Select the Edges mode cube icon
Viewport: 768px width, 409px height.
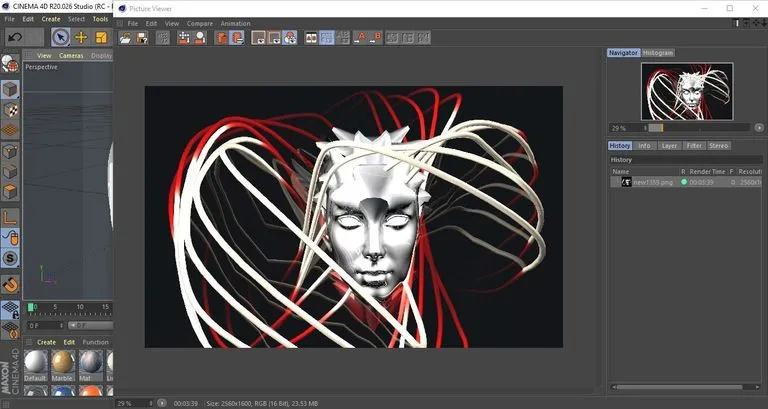10,171
